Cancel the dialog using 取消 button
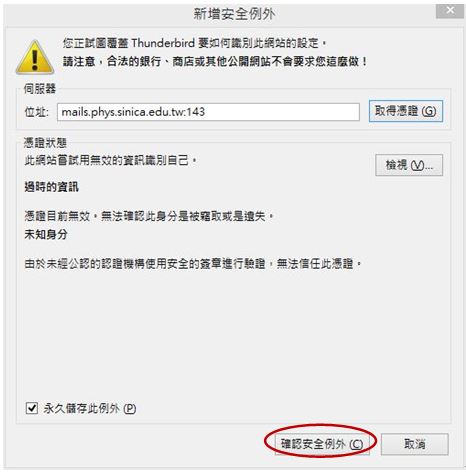Viewport: 466px width, 472px height. click(415, 444)
